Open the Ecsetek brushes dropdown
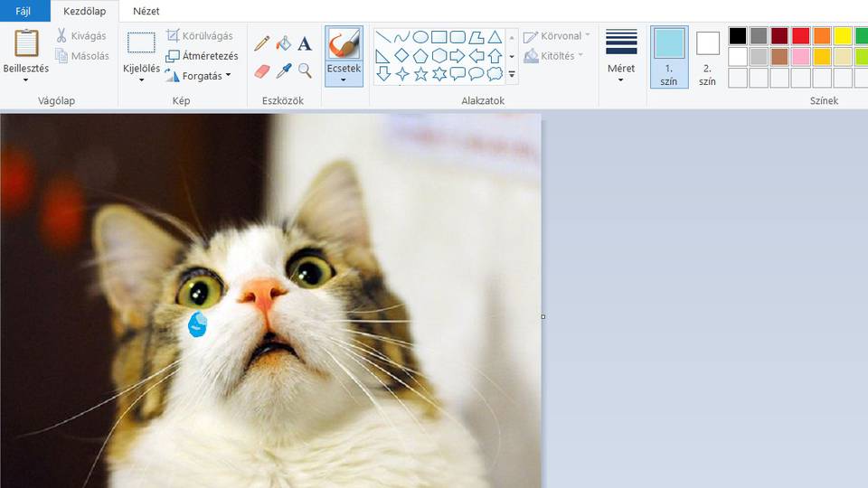 (344, 80)
